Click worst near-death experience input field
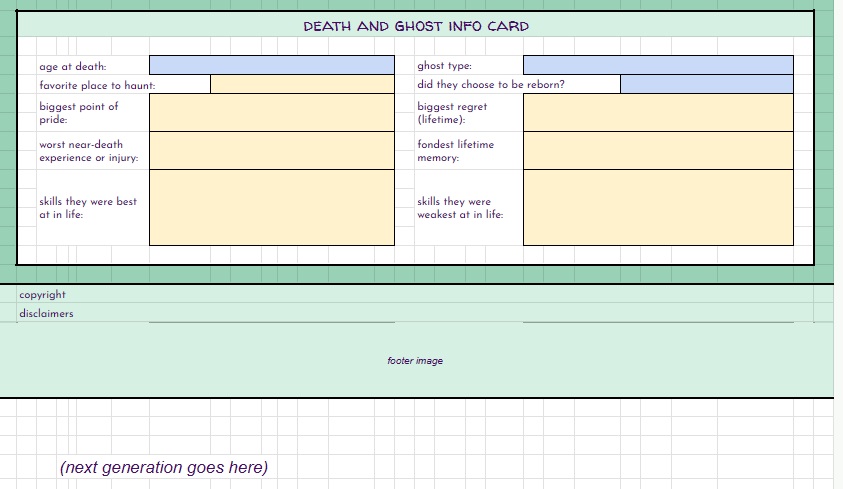The width and height of the screenshot is (843, 489). [x=271, y=151]
